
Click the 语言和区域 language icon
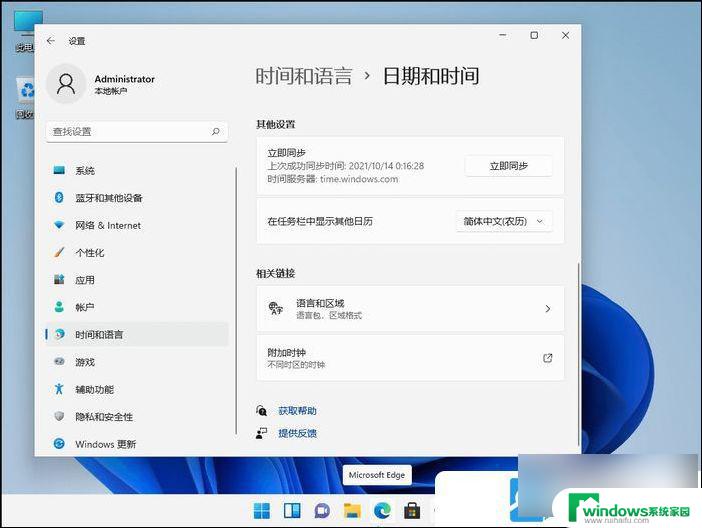click(x=275, y=308)
